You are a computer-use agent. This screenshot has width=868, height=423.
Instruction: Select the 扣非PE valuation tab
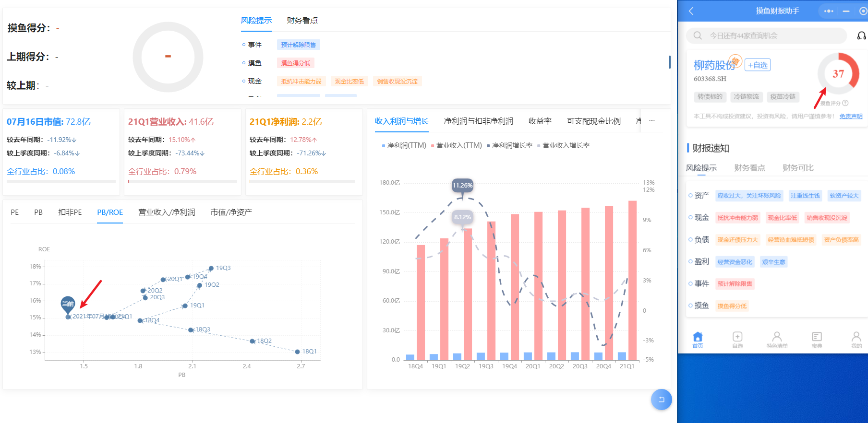pos(70,212)
